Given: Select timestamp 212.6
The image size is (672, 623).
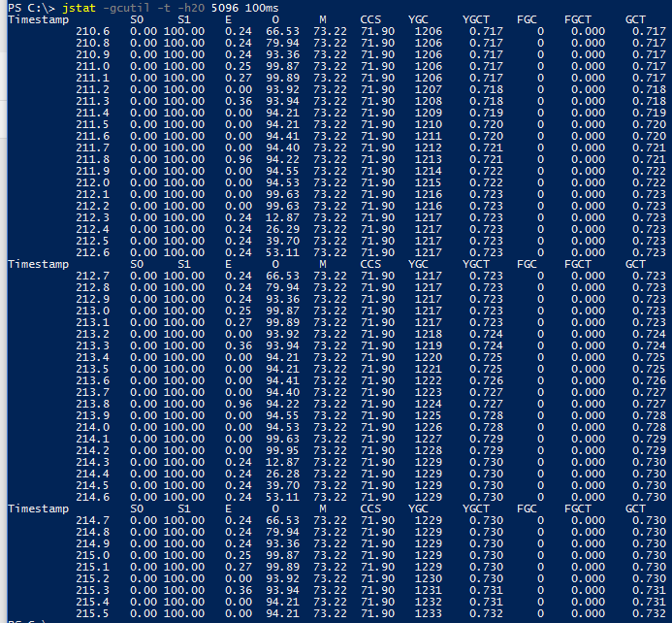Looking at the screenshot, I should (92, 252).
